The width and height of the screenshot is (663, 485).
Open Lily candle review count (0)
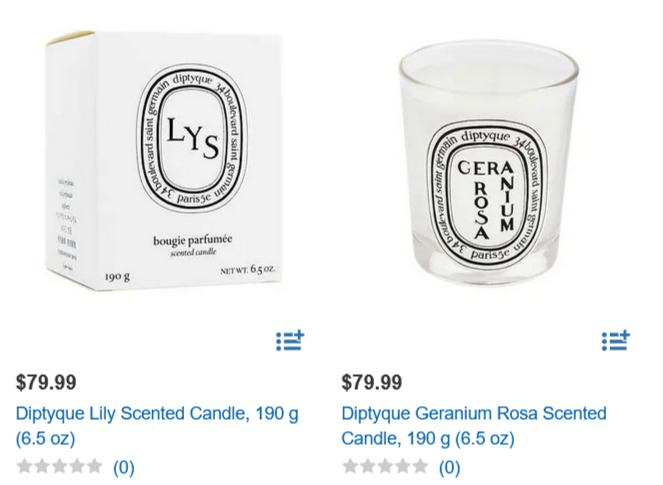tap(124, 467)
